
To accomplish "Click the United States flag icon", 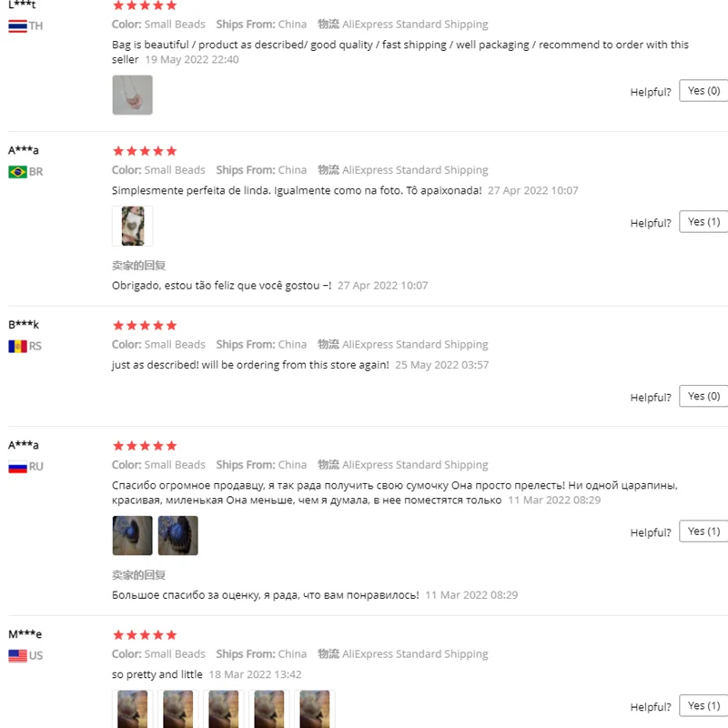I will pos(17,655).
